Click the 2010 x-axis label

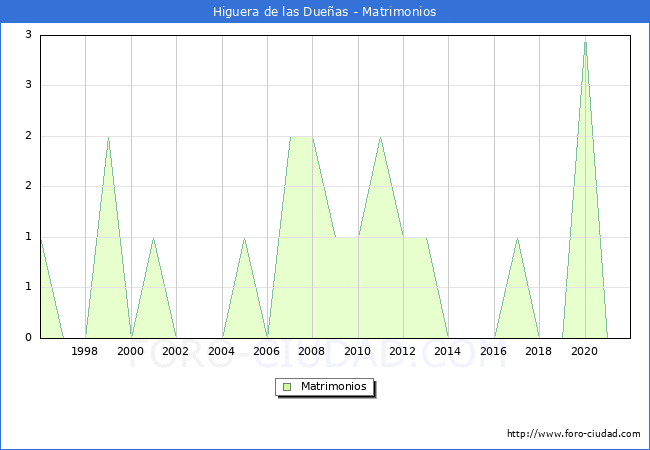coord(357,351)
